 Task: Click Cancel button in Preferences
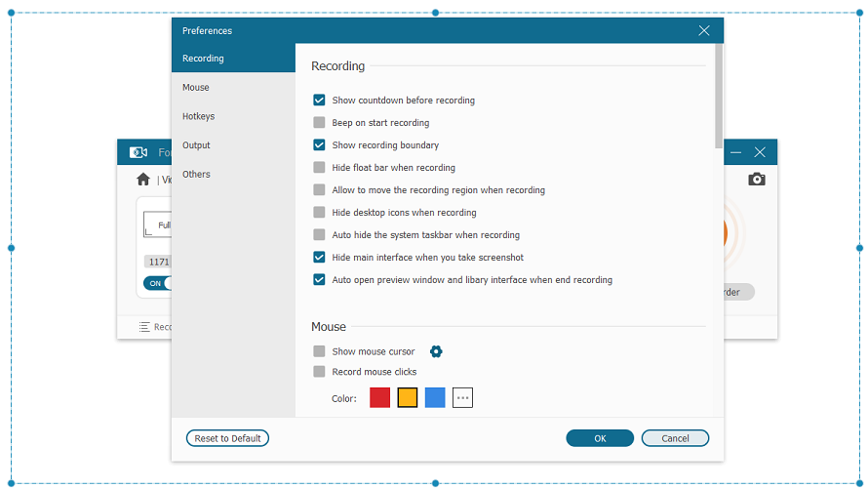tap(675, 438)
